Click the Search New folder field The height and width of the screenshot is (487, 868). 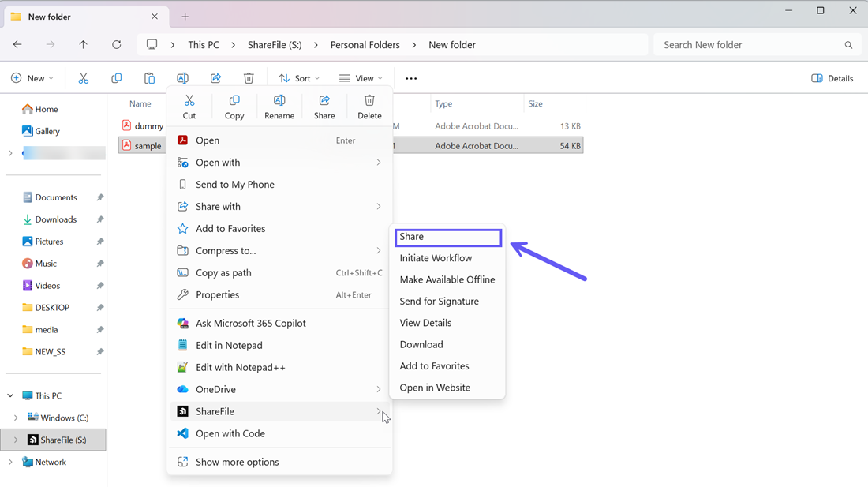coord(750,45)
